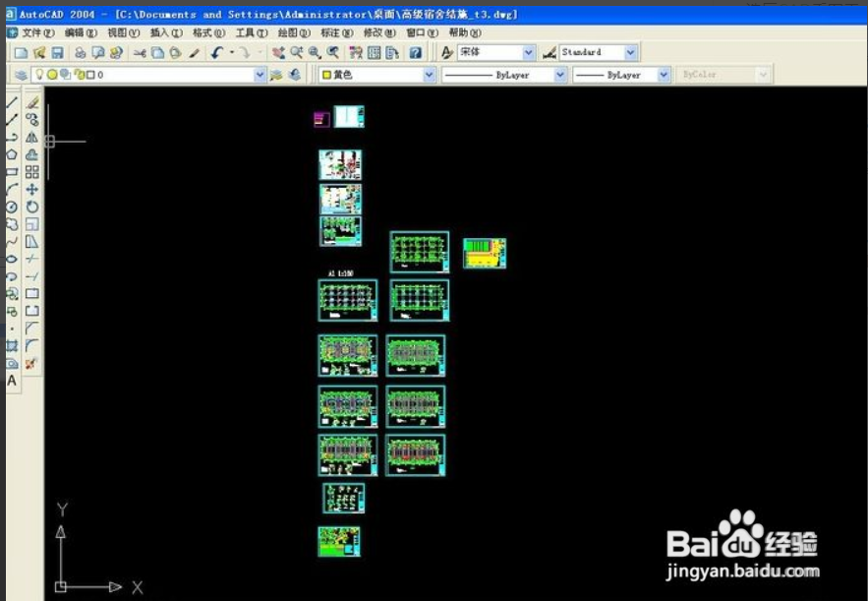Select the Rectangle draw tool
This screenshot has width=868, height=601.
(12, 172)
